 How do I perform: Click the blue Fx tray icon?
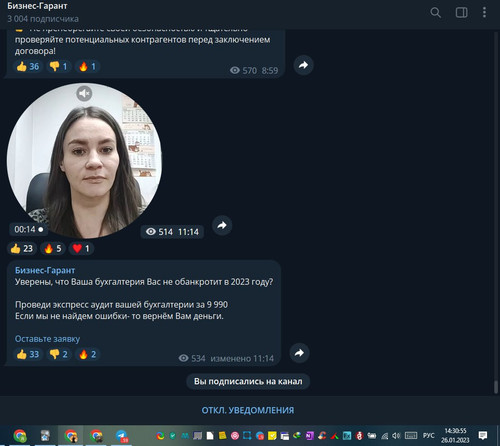click(347, 436)
